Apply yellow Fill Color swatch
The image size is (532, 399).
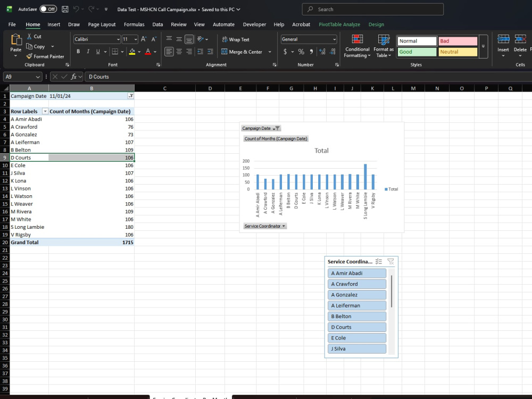[132, 52]
